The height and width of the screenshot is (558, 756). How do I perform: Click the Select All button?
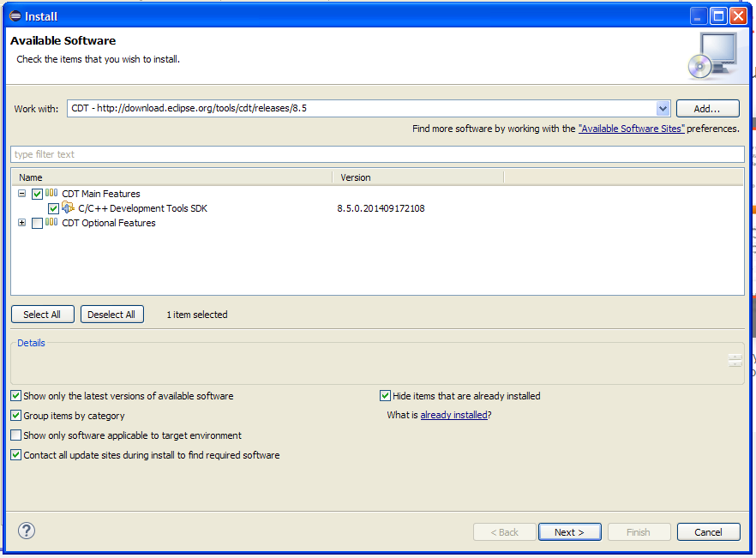(x=43, y=315)
